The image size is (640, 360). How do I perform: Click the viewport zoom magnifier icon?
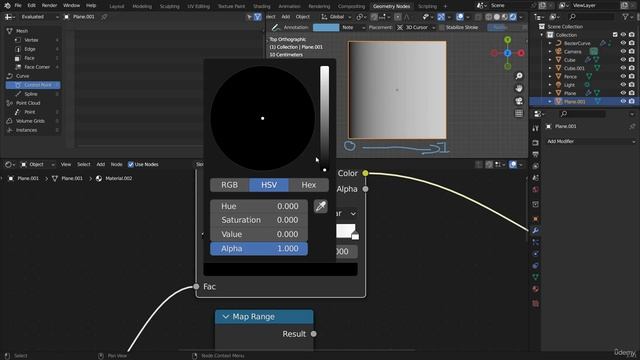[x=519, y=76]
